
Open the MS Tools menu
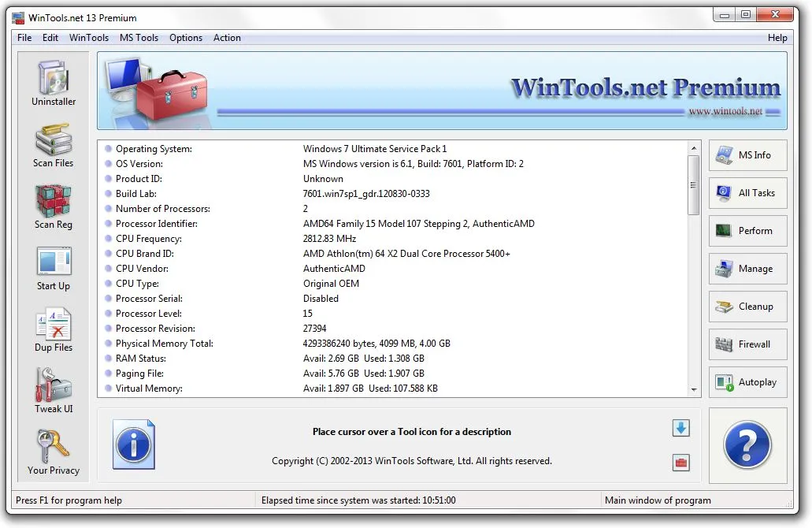pyautogui.click(x=139, y=37)
